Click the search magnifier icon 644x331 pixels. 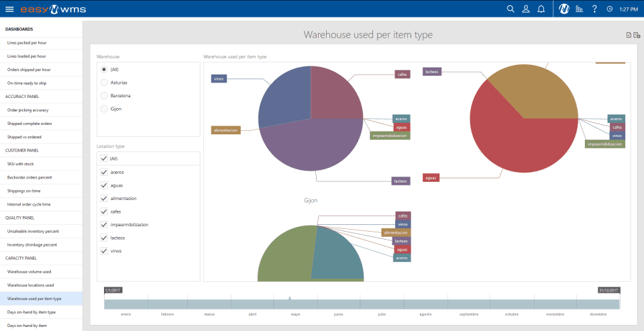[x=511, y=9]
